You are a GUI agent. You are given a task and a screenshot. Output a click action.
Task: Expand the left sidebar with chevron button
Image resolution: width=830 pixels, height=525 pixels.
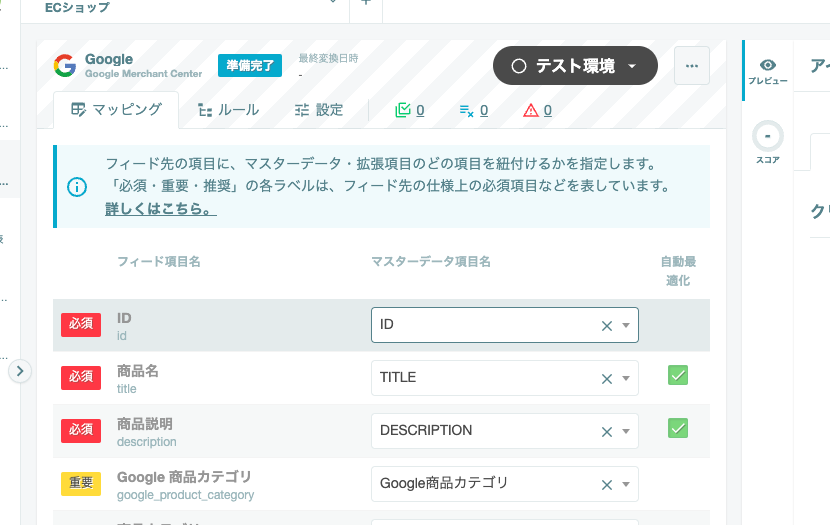pos(20,371)
